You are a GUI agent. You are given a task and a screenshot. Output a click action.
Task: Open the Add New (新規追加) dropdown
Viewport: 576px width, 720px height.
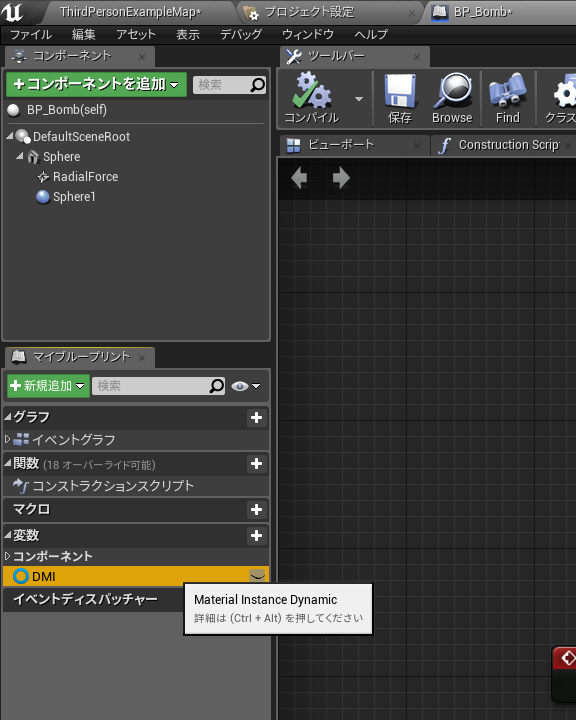point(48,386)
